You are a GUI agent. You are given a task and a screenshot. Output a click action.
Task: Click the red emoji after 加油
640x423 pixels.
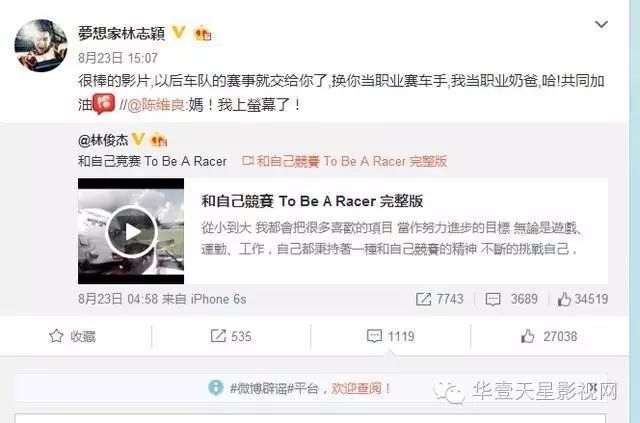[104, 104]
